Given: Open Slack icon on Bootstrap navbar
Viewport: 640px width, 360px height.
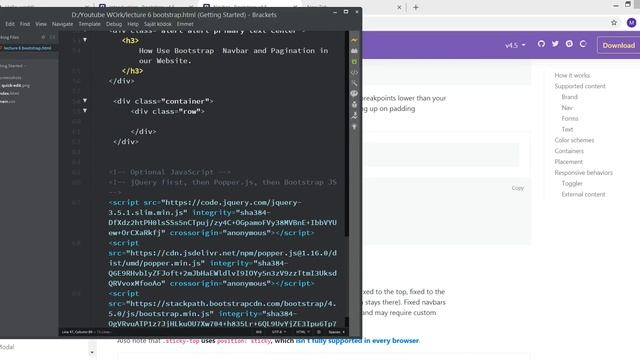Looking at the screenshot, I should pos(569,44).
